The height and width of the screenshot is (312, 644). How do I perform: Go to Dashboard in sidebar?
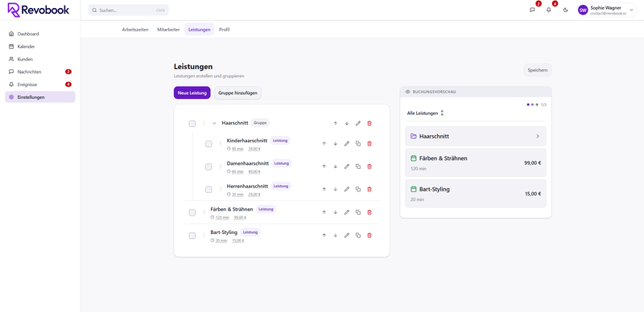[39, 34]
